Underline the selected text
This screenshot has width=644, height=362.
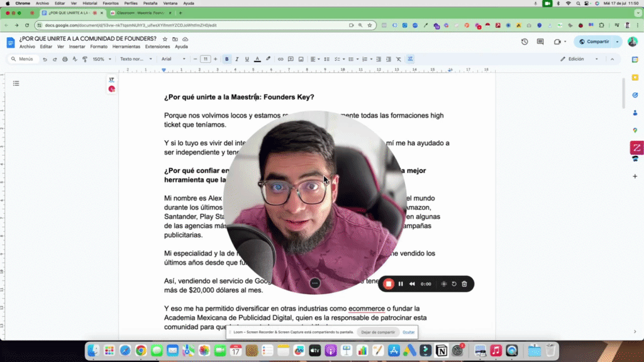click(247, 59)
